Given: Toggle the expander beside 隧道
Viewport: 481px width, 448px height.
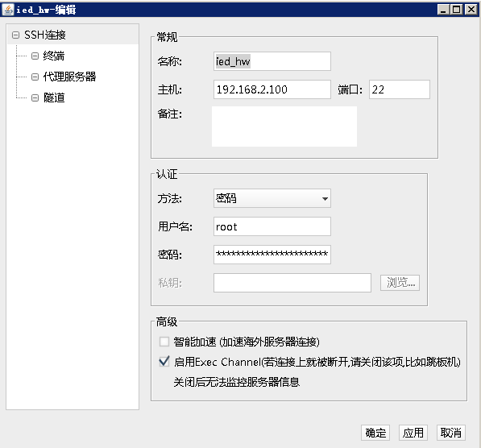Looking at the screenshot, I should point(35,97).
